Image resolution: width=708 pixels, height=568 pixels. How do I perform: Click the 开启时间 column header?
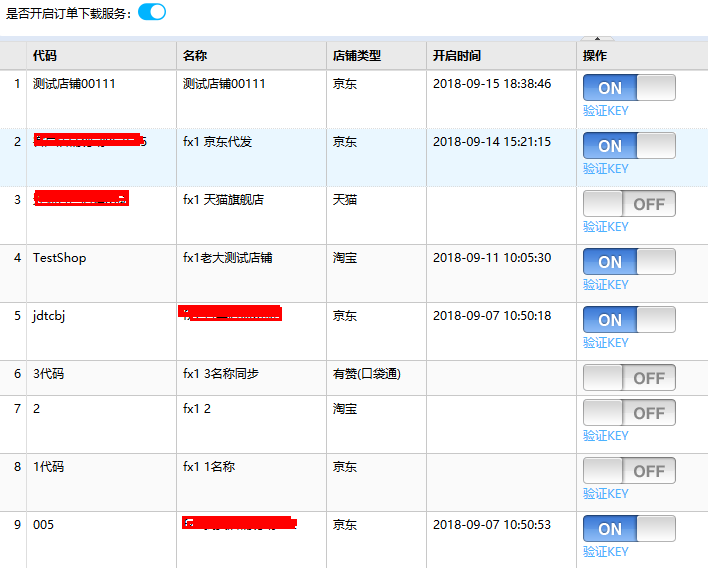pyautogui.click(x=457, y=56)
